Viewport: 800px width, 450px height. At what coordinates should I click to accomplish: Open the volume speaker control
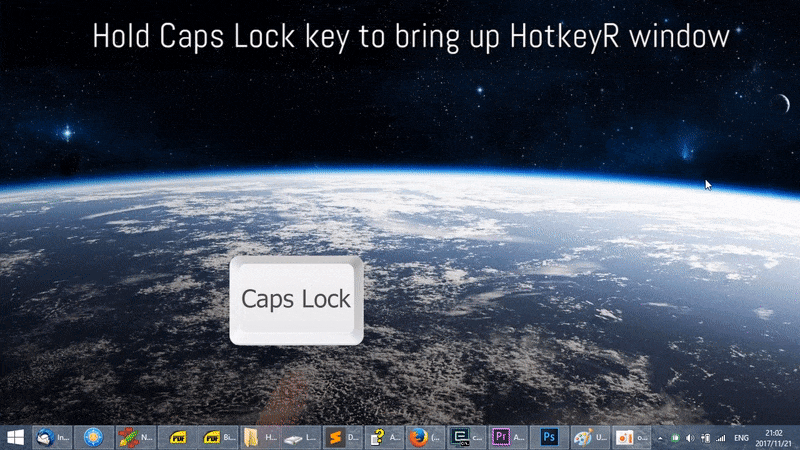coord(690,438)
